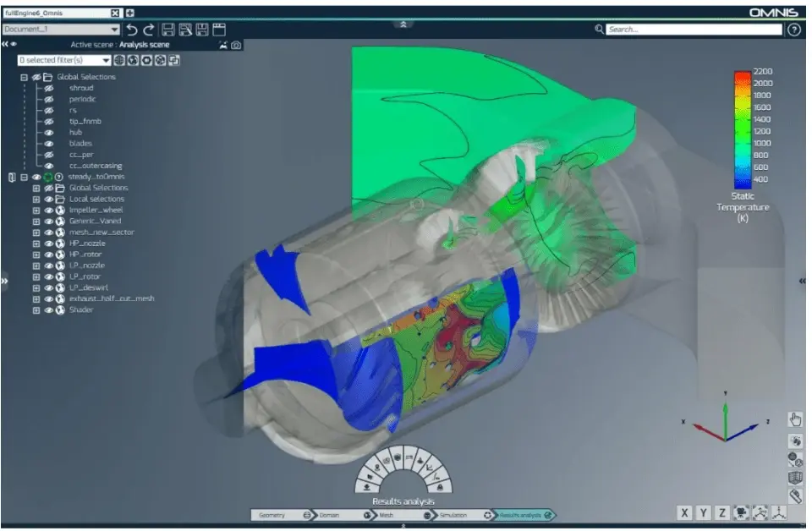Click the Static Temperature color legend bar

click(742, 130)
